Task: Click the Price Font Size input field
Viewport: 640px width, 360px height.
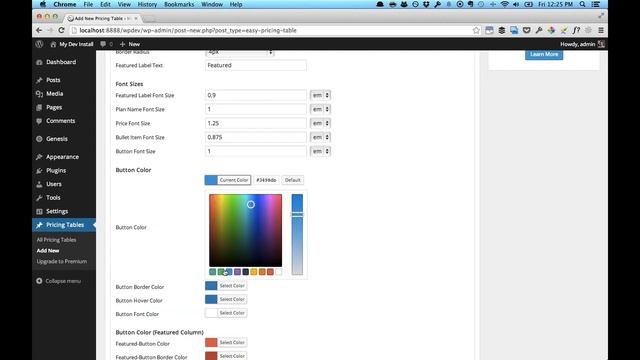Action: coord(256,123)
